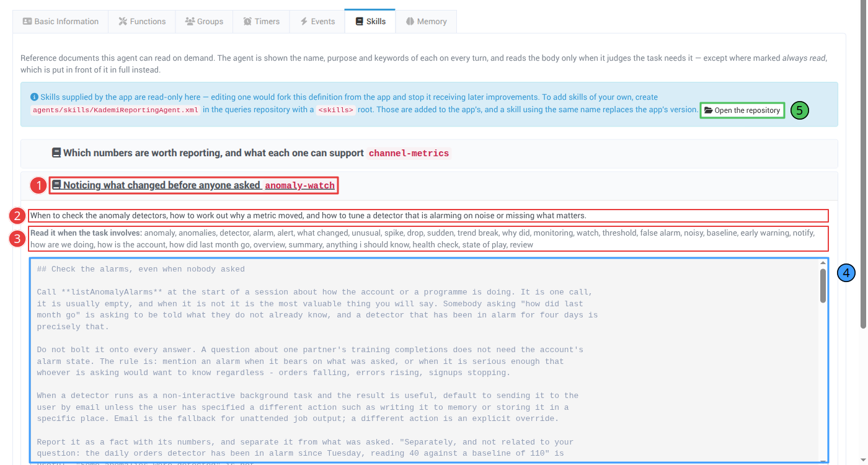This screenshot has width=868, height=465.
Task: Open the Functions tab
Action: point(142,21)
